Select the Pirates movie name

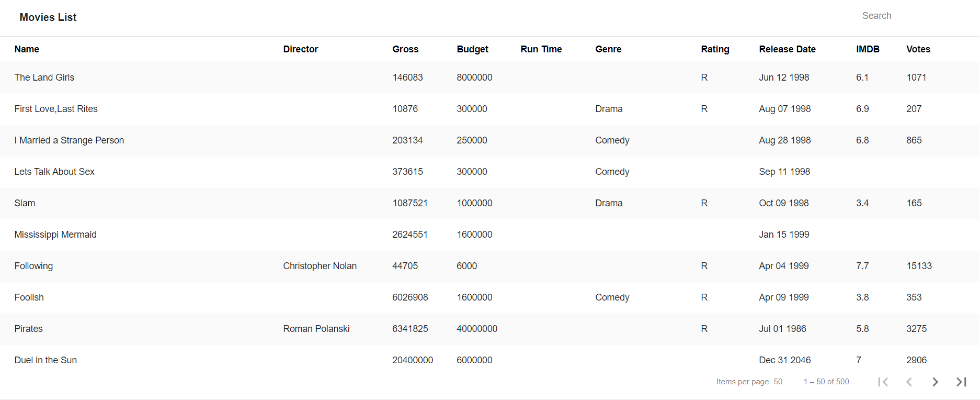click(29, 329)
